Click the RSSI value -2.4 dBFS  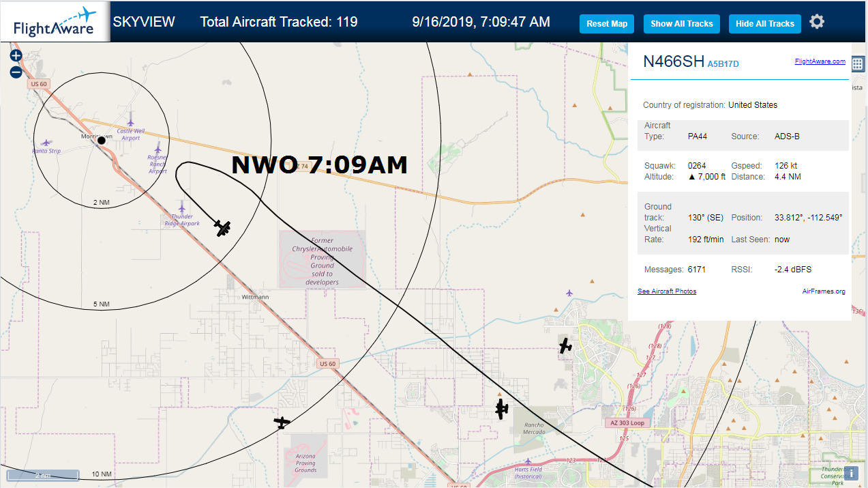(793, 270)
